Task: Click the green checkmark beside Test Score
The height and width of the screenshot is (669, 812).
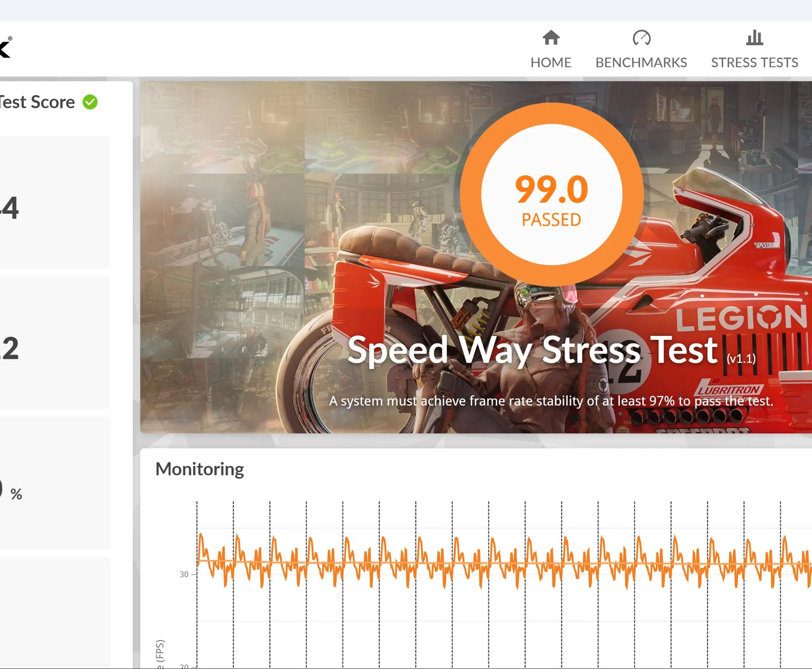Action: point(90,102)
